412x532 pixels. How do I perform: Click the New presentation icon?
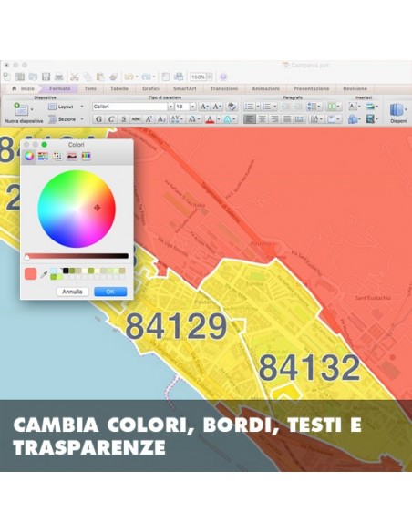6,77
